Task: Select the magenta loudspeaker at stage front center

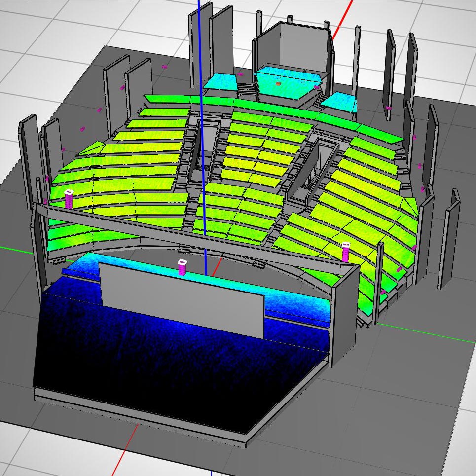Action: pos(182,267)
